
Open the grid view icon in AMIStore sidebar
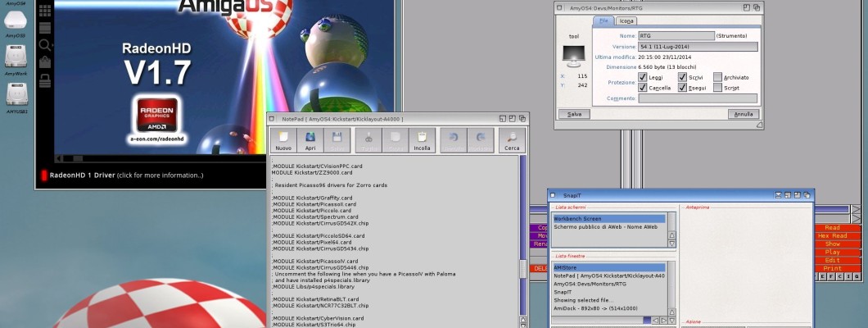[x=45, y=11]
